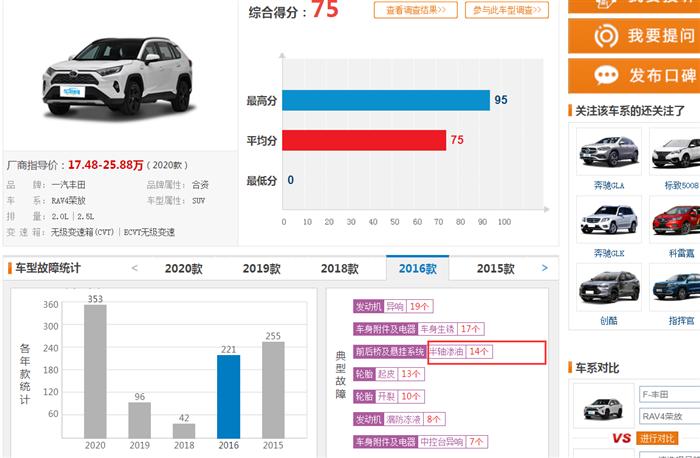The image size is (700, 458).
Task: Click the 奔驰GLK link text
Action: [609, 253]
